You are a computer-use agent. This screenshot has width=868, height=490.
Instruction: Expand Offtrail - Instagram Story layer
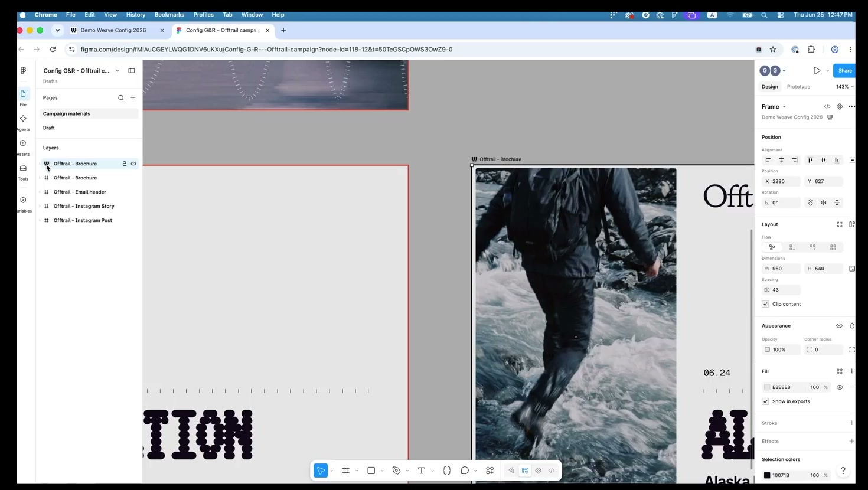pyautogui.click(x=40, y=206)
